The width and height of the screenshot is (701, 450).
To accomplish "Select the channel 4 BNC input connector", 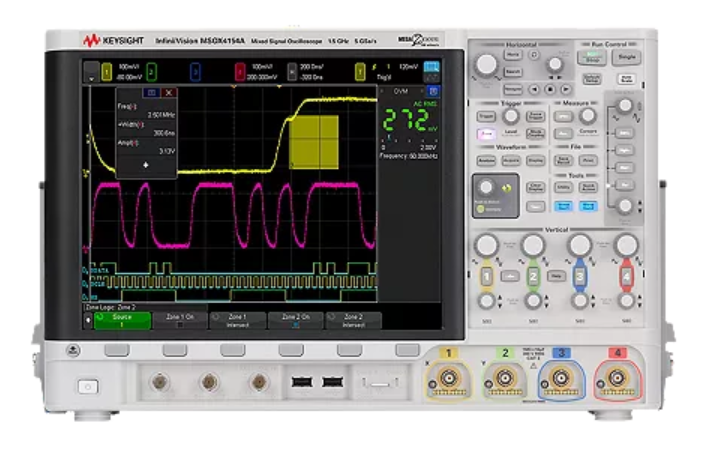I will (617, 379).
